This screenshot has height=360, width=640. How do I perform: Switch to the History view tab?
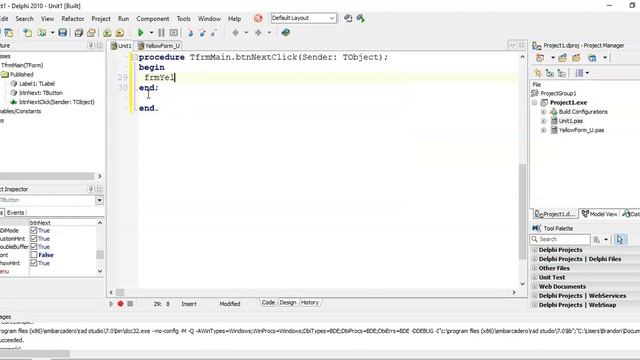(310, 303)
